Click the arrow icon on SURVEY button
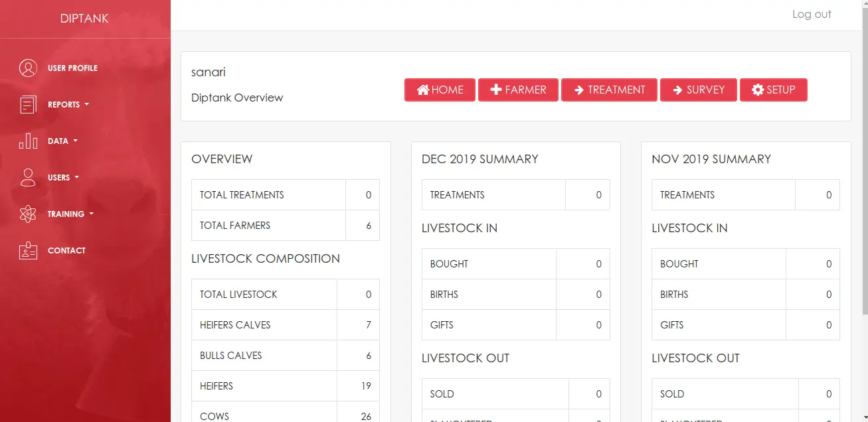The image size is (868, 422). (678, 90)
